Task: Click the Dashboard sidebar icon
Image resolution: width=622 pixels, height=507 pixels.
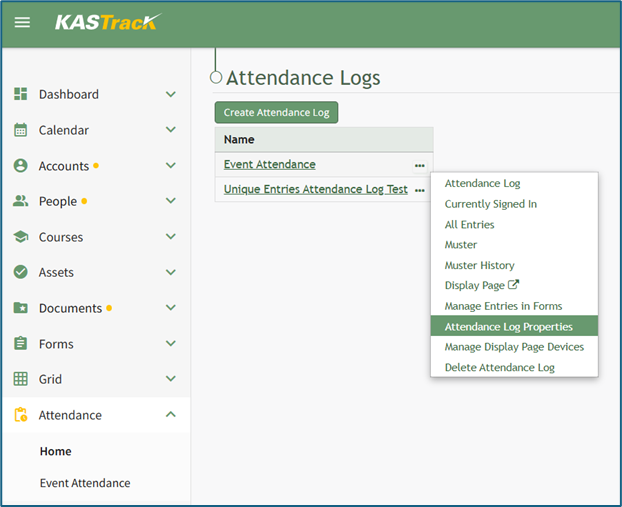Action: point(20,94)
